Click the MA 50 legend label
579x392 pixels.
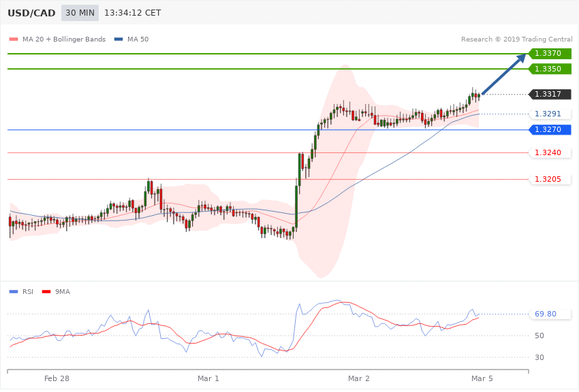[x=138, y=39]
